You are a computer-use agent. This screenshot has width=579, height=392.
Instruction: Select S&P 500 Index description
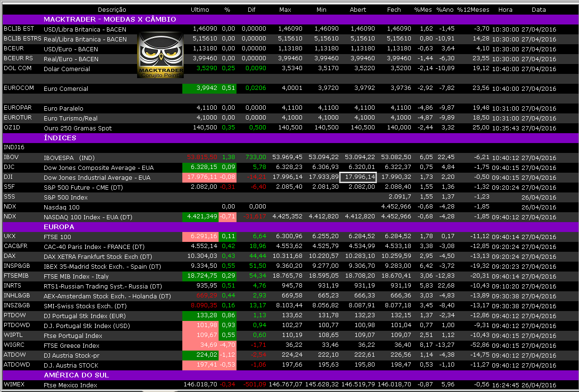(x=65, y=197)
